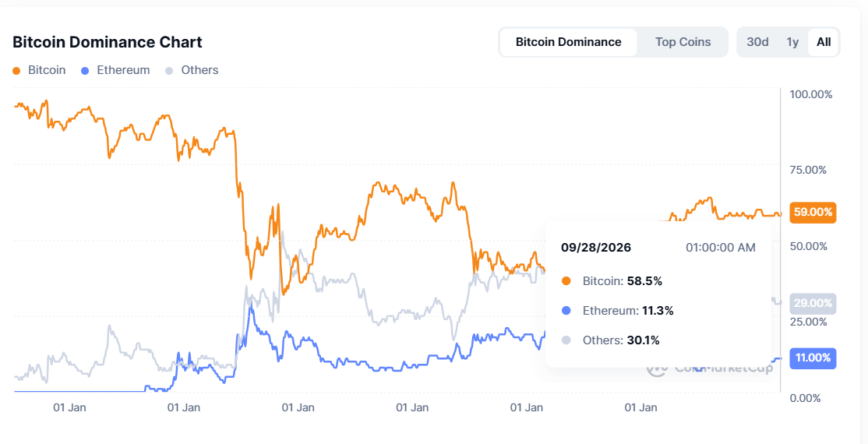
Task: Click the 01:00:00 AM tooltip time
Action: point(720,248)
